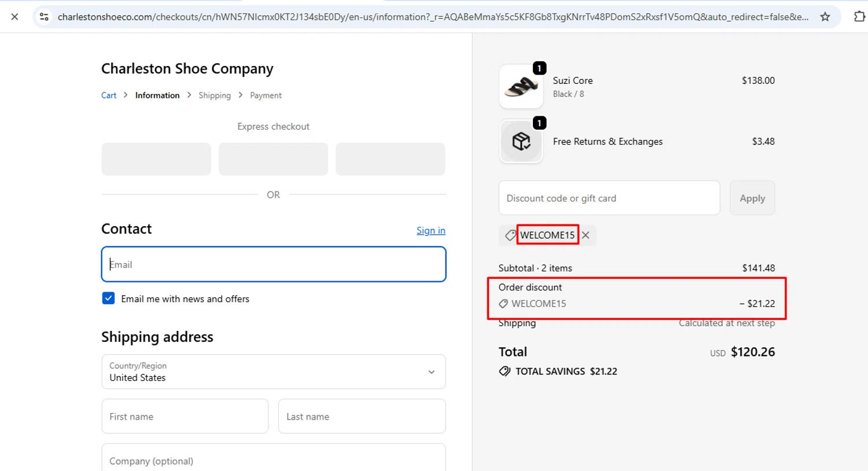The height and width of the screenshot is (471, 868).
Task: Click the Free Returns package thumbnail
Action: (521, 142)
